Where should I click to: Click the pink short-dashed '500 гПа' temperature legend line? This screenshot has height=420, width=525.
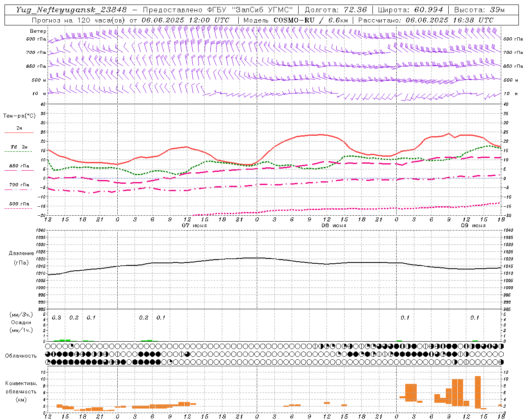19,208
